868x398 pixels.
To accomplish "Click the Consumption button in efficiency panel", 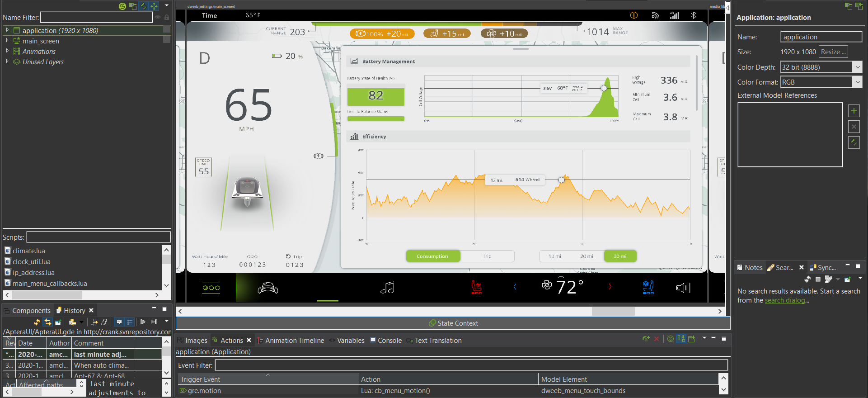I will [432, 256].
